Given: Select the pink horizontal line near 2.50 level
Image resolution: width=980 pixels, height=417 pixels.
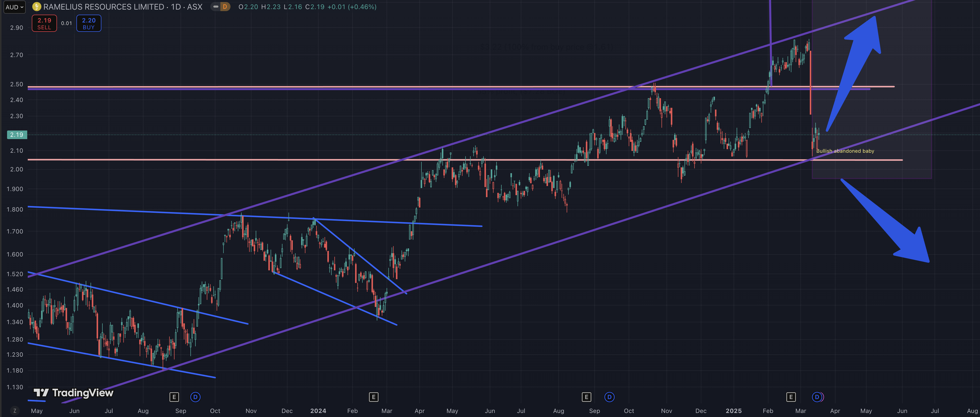Looking at the screenshot, I should click(x=461, y=86).
